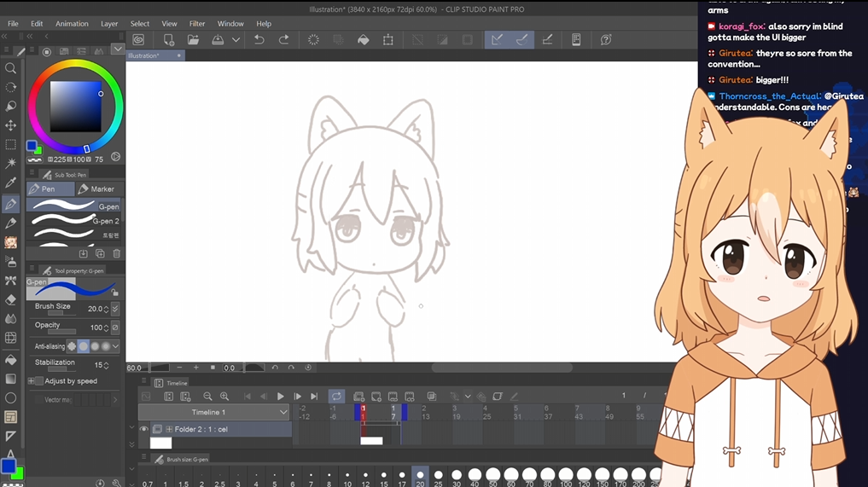This screenshot has height=487, width=868.
Task: Click the Open file folder icon
Action: coord(193,39)
